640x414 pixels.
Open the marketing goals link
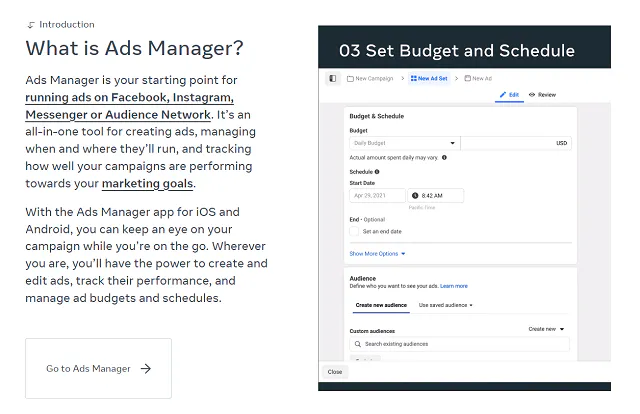coord(147,184)
